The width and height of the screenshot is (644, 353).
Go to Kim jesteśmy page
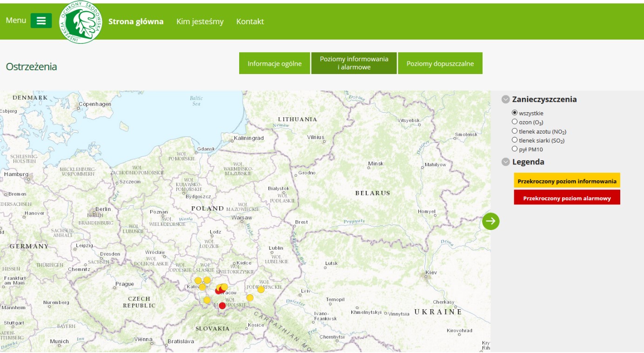pos(200,21)
